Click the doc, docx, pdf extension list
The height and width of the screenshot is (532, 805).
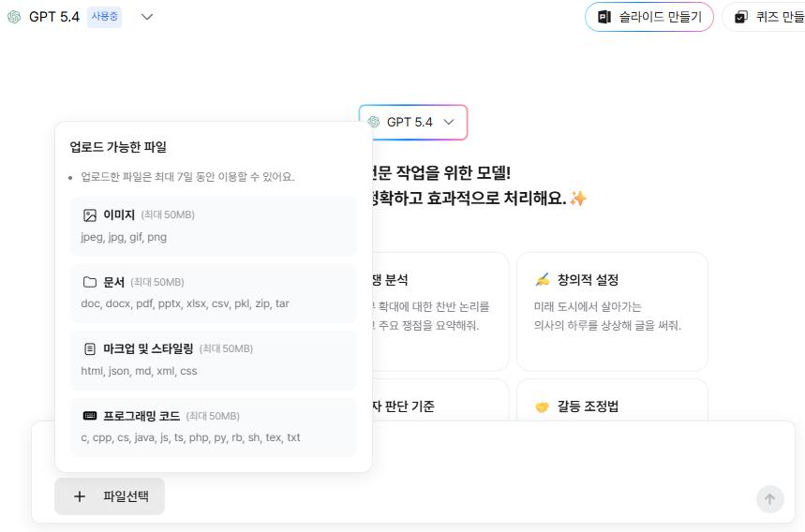point(185,303)
